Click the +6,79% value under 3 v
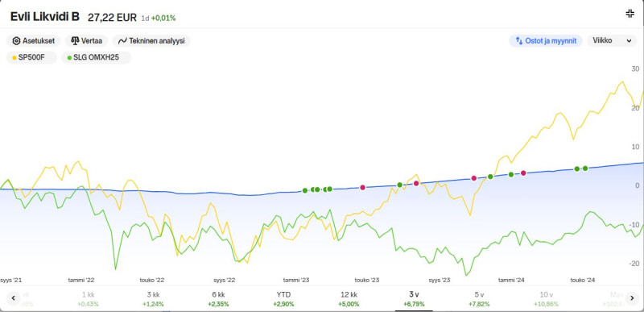Viewport: 644px width, 312px height. point(414,304)
